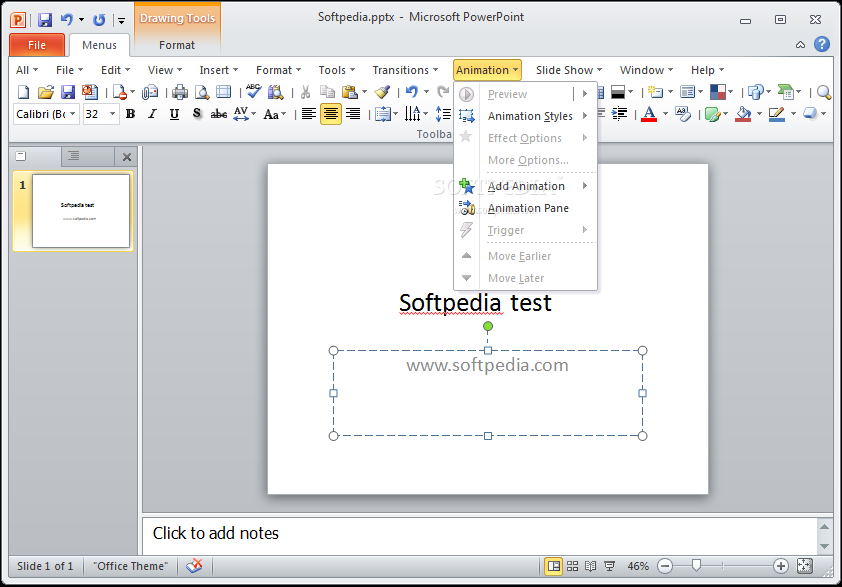
Task: Open Animation Pane from the menu
Action: 525,208
